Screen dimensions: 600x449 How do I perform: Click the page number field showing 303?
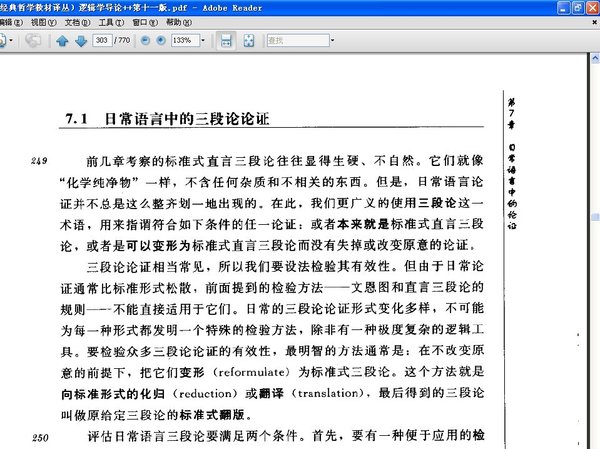[102, 40]
